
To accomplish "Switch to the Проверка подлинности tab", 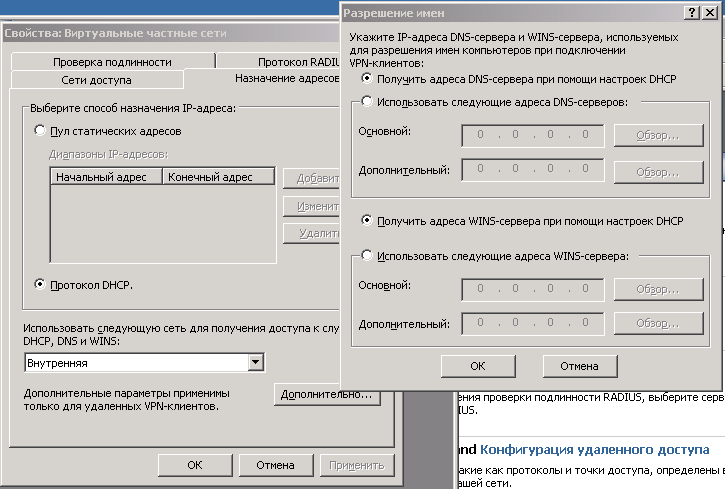I will [112, 62].
